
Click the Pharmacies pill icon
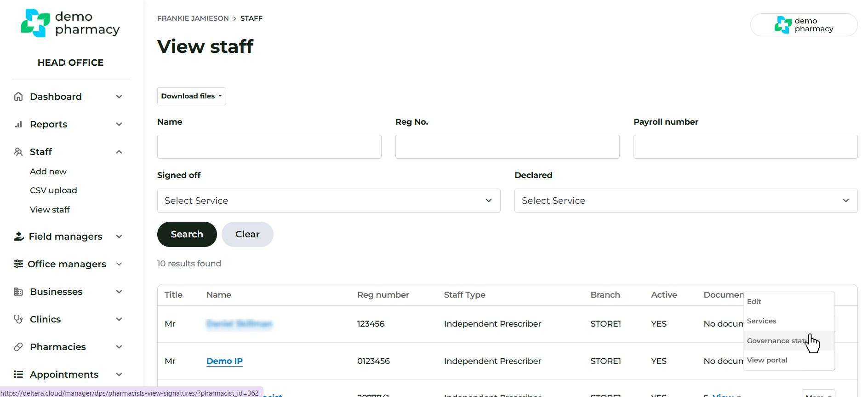tap(18, 347)
